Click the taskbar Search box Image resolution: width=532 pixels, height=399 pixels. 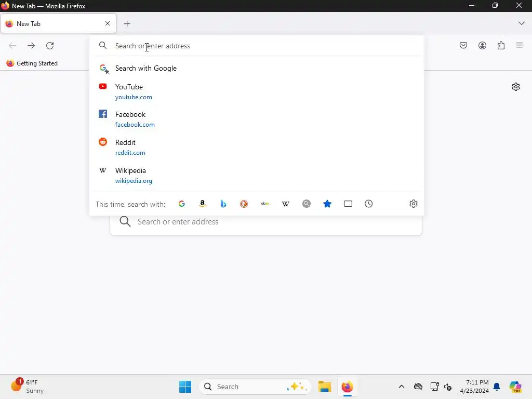(255, 387)
